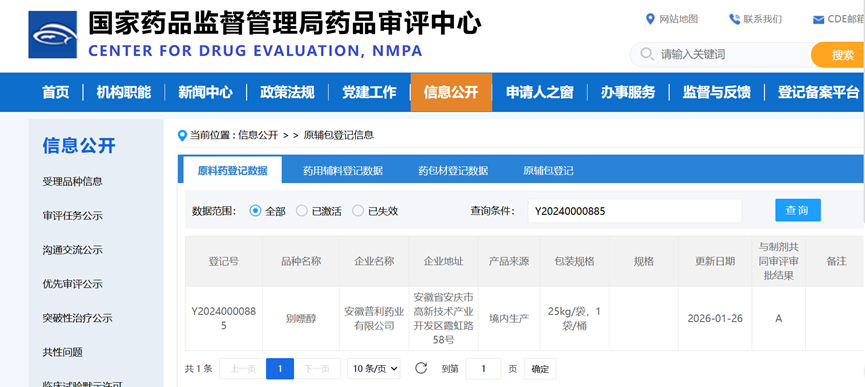
Task: Select the 全部 data range radio
Action: point(255,211)
